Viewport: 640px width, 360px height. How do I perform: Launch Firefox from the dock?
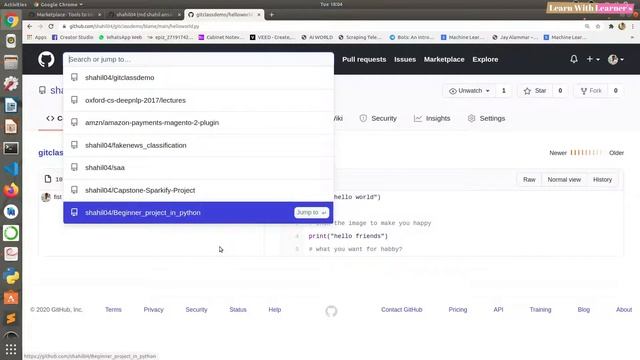pyautogui.click(x=11, y=190)
